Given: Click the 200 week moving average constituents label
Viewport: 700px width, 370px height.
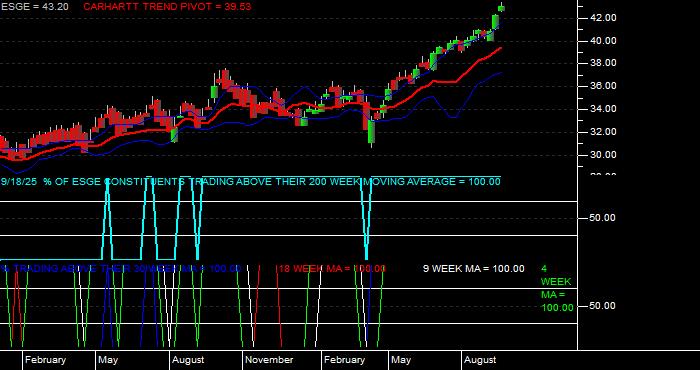Looking at the screenshot, I should pyautogui.click(x=250, y=182).
